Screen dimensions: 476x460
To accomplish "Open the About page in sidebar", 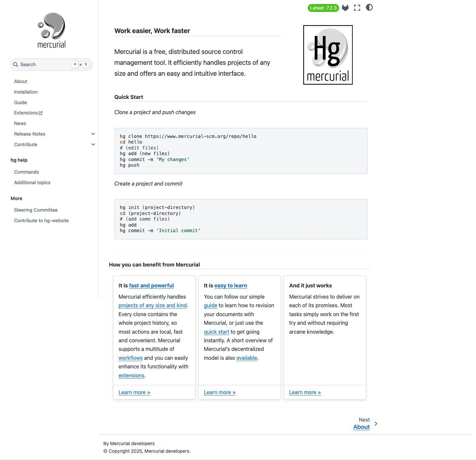I will (x=20, y=81).
